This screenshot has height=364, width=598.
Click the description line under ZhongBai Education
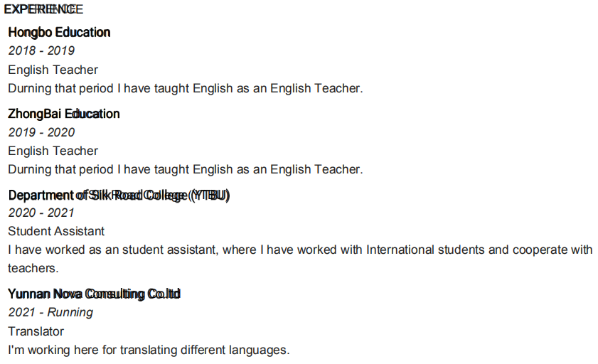click(185, 169)
